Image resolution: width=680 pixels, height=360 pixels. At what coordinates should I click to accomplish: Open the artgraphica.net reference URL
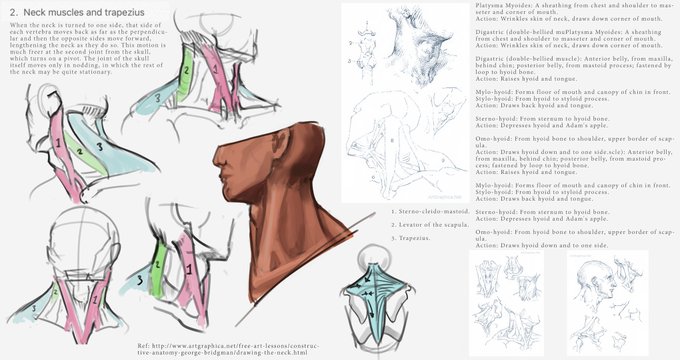point(228,349)
